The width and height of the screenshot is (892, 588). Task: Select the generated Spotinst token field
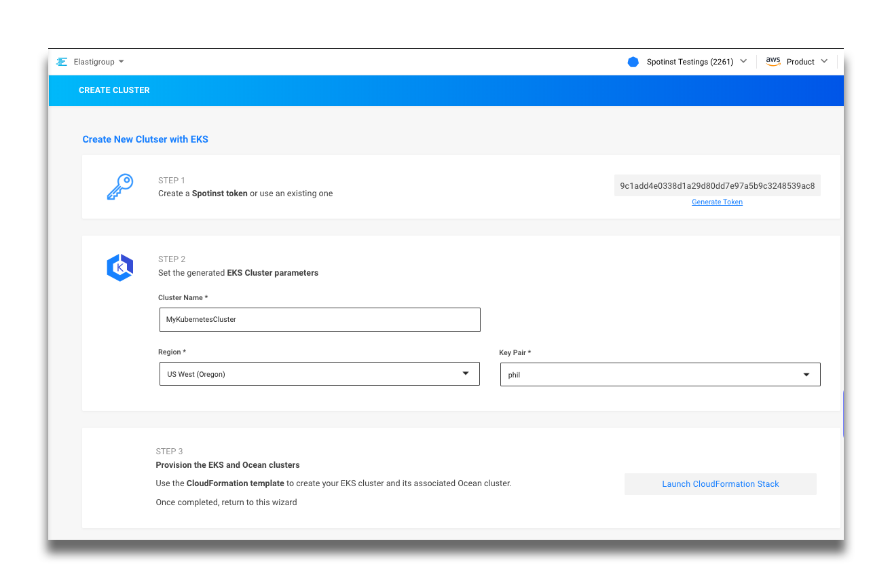[717, 185]
